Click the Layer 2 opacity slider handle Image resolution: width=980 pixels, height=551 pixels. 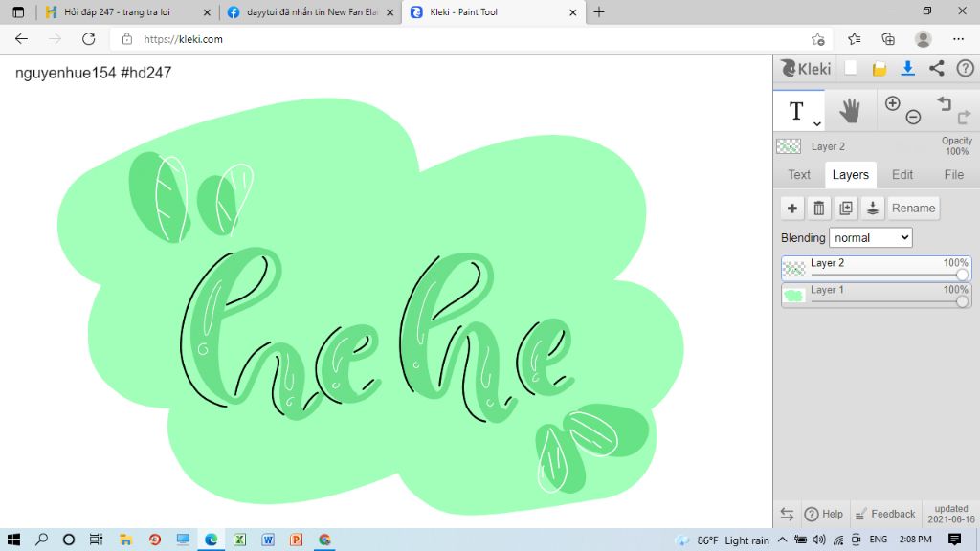coord(962,275)
